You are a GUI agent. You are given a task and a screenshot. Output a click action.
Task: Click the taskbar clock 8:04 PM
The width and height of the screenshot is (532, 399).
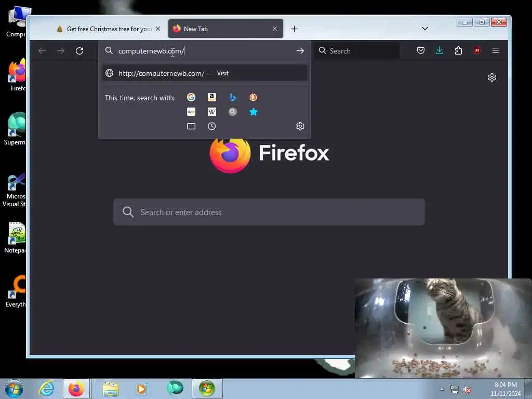(x=506, y=385)
